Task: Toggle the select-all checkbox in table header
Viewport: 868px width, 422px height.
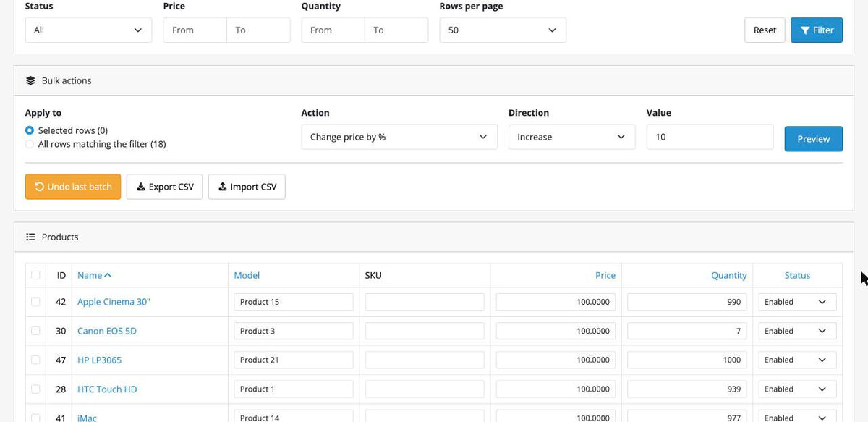Action: tap(35, 275)
